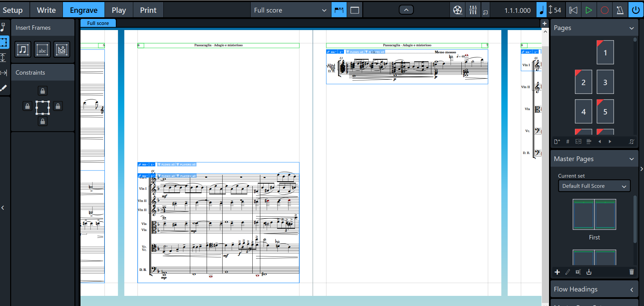Click the master page change L/R icon
This screenshot has height=306, width=644.
pos(578,142)
